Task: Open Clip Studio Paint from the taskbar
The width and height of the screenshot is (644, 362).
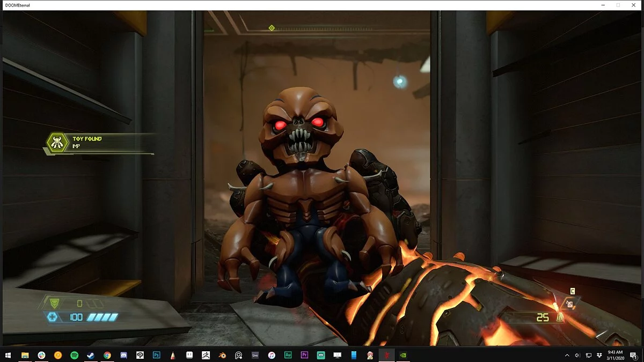Action: pos(140,355)
